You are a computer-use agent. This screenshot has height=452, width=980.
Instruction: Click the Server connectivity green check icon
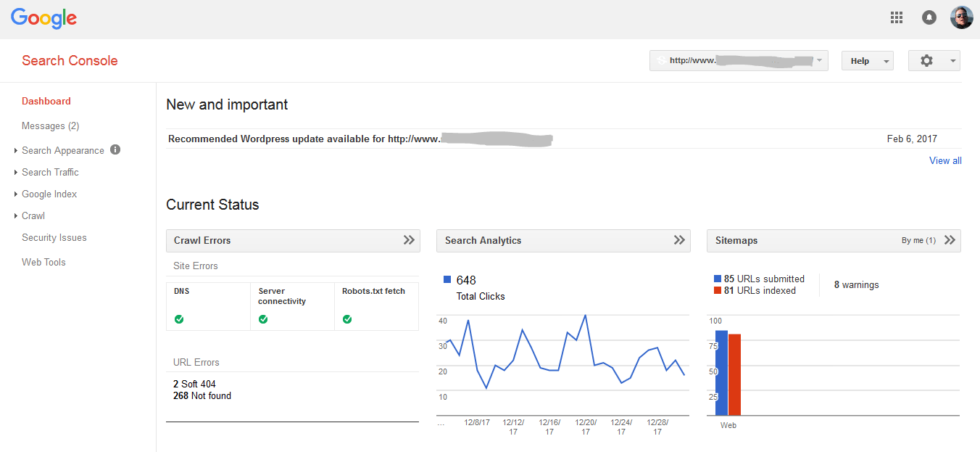point(263,319)
